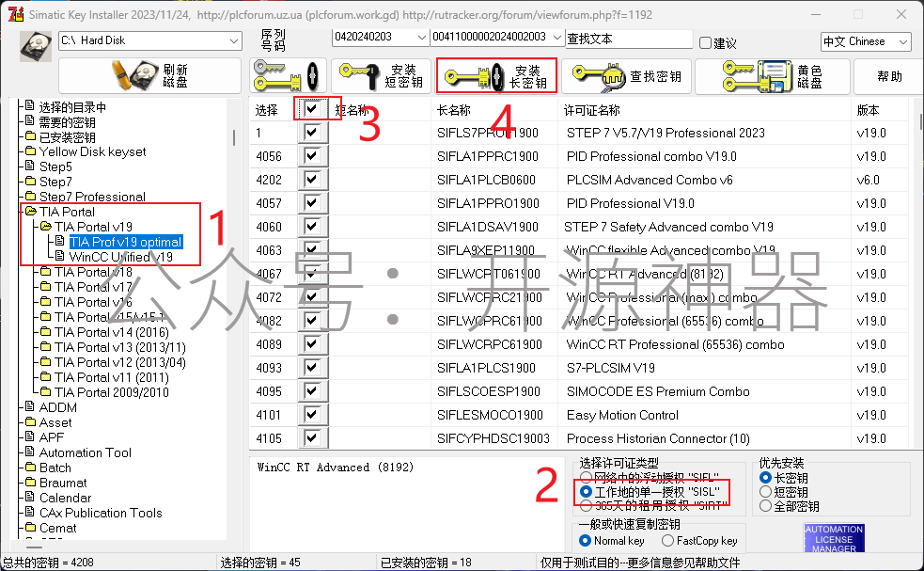
Task: Select 短密钥 priority install radio
Action: click(x=765, y=491)
